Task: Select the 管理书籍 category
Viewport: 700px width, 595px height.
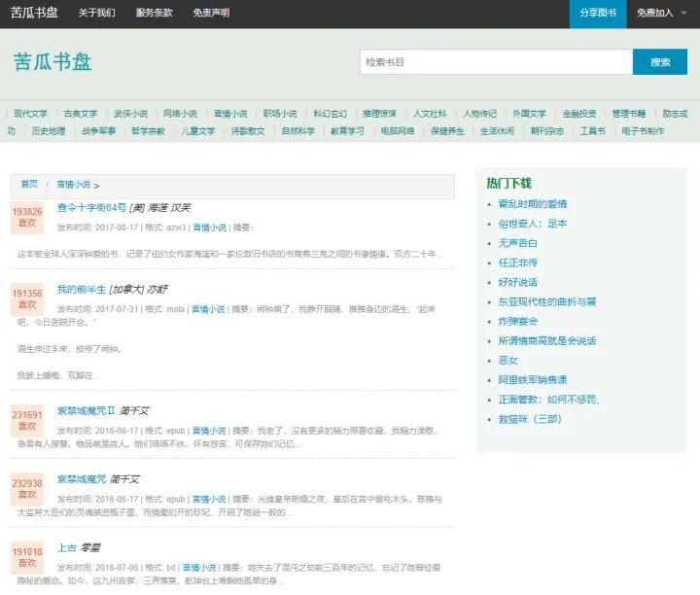Action: pyautogui.click(x=629, y=114)
